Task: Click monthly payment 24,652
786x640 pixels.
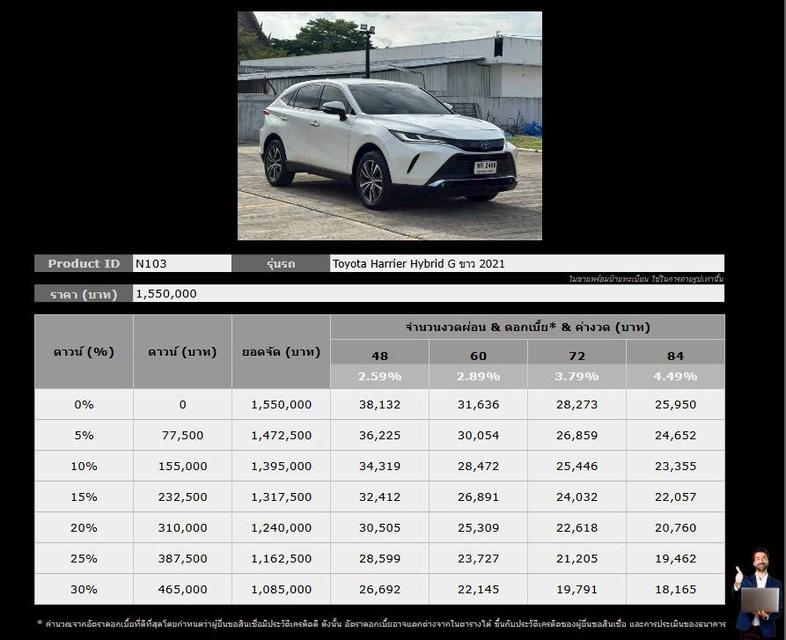Action: click(x=675, y=436)
